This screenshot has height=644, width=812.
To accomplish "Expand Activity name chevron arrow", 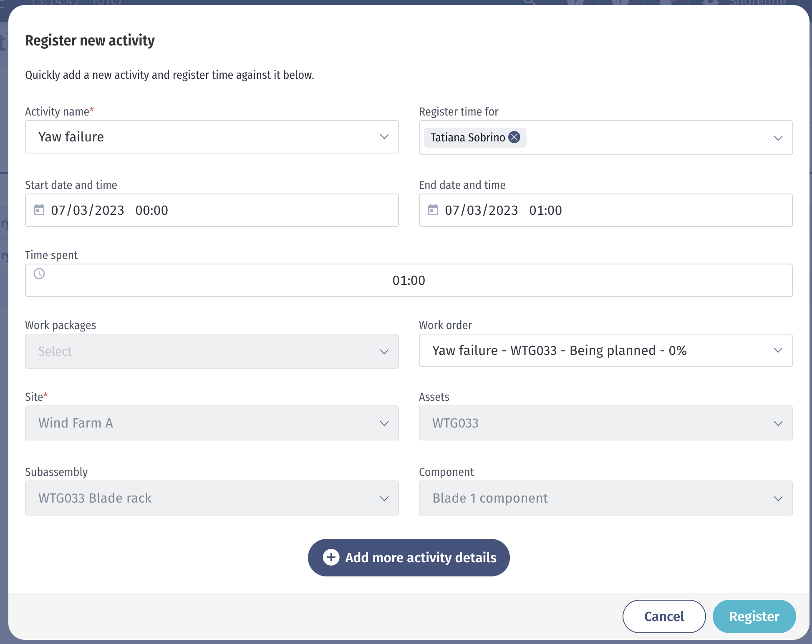I will (x=384, y=137).
